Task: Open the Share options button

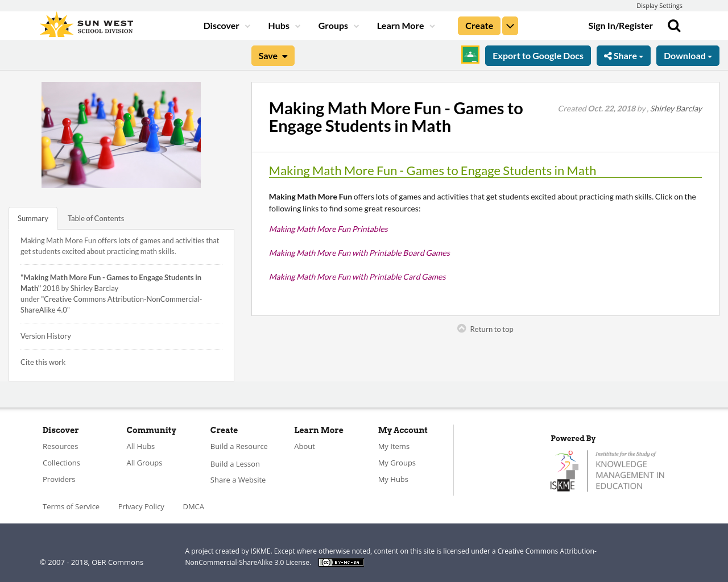Action: (623, 55)
